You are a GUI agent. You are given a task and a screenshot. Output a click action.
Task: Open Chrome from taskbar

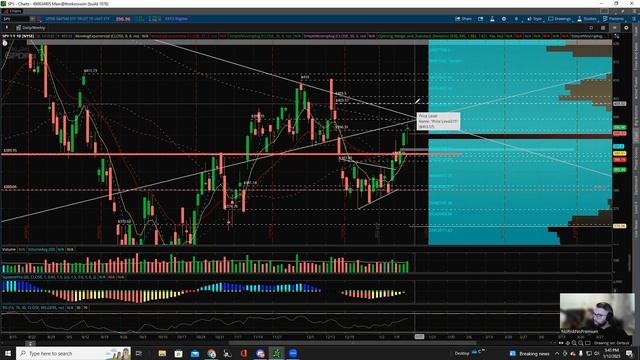coord(211,353)
